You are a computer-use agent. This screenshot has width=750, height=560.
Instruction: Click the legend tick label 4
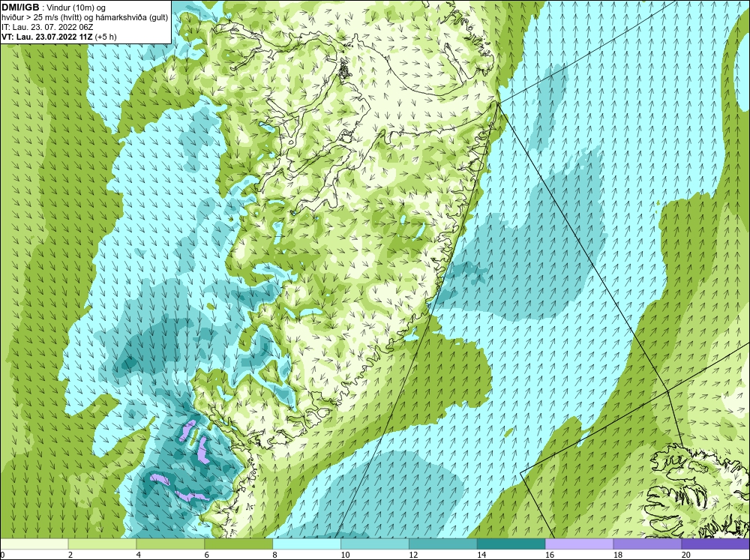click(x=139, y=555)
